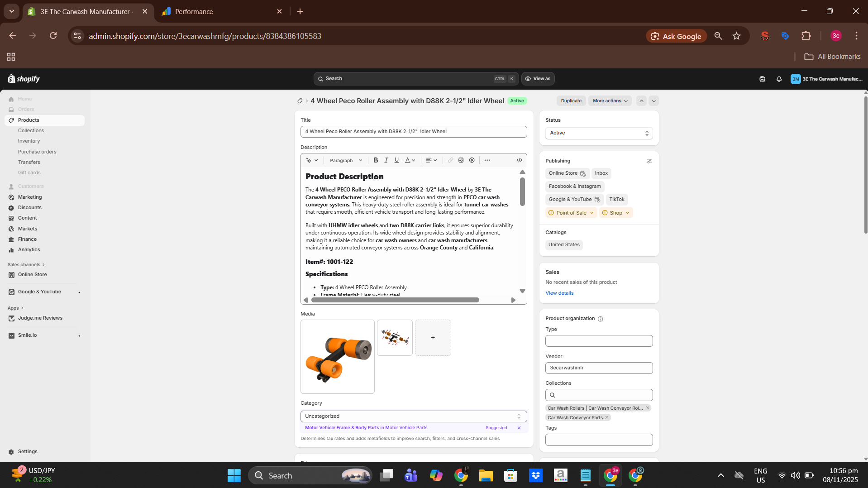Click the Duplicate button
868x488 pixels.
pos(571,101)
